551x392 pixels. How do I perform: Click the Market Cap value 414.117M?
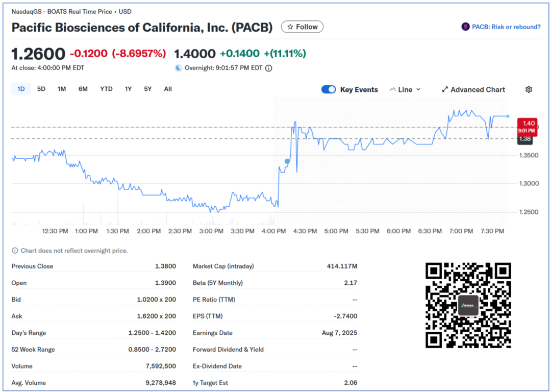(x=342, y=266)
